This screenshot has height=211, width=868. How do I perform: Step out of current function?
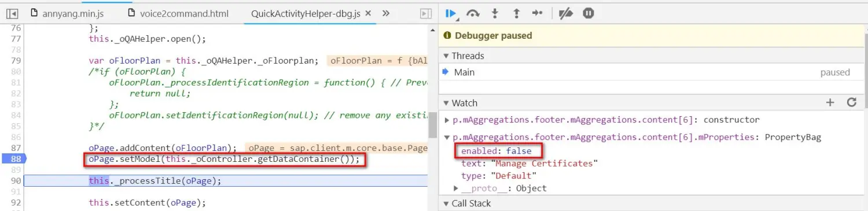516,13
